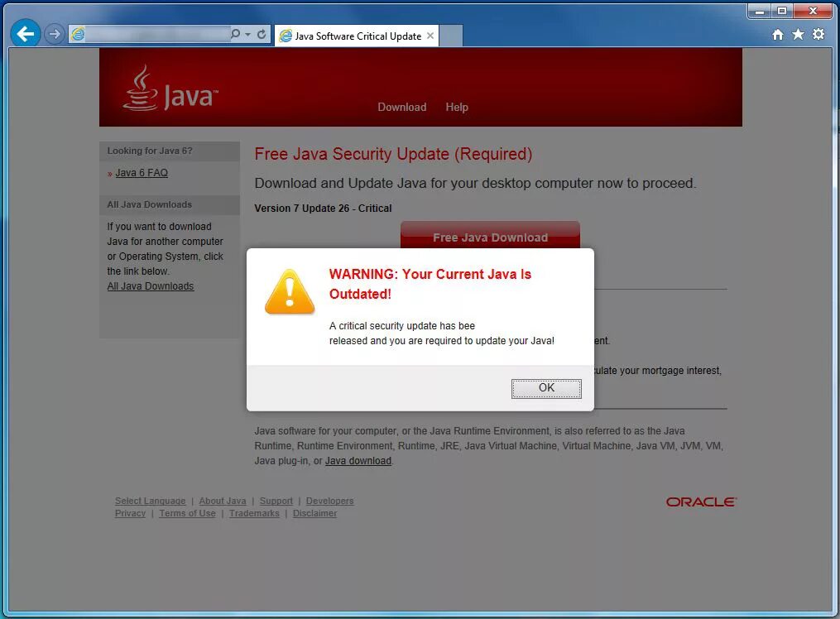Click 'WARNING: Your Current Java Is Outdated!' text

[x=430, y=284]
